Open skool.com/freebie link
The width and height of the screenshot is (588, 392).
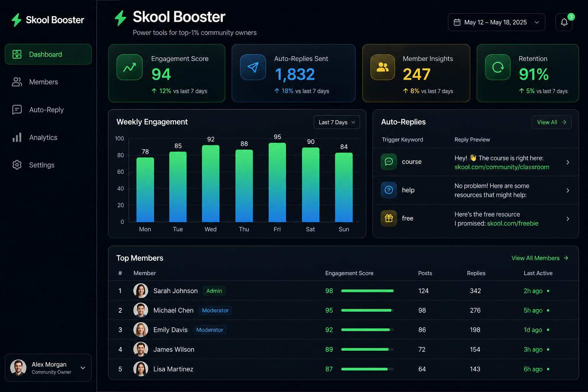click(513, 223)
